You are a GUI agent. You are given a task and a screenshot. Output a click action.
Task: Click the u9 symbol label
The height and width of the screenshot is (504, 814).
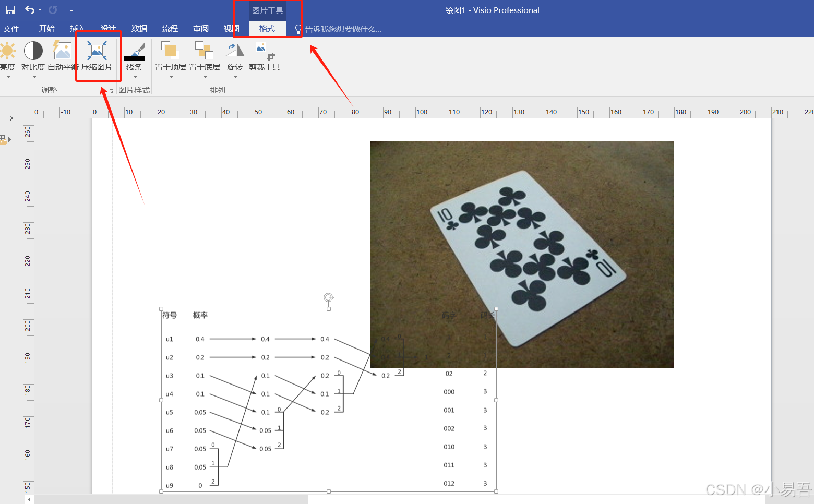pyautogui.click(x=169, y=485)
